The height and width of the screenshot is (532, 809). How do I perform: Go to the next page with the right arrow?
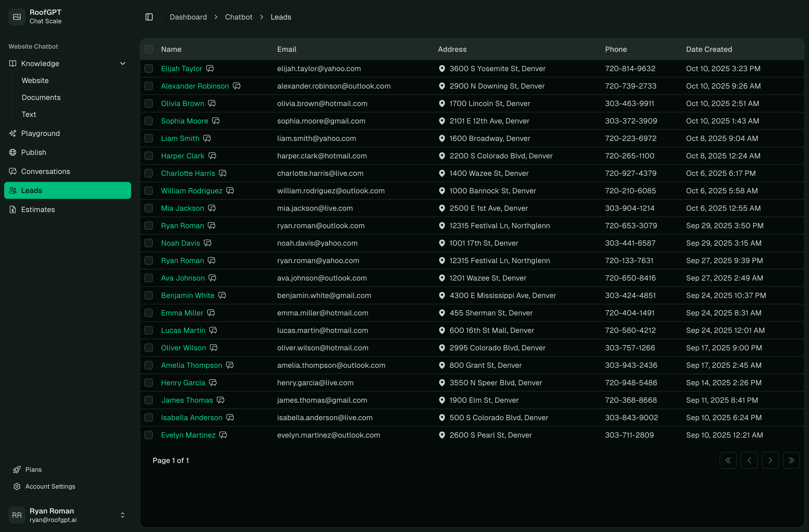(x=770, y=460)
